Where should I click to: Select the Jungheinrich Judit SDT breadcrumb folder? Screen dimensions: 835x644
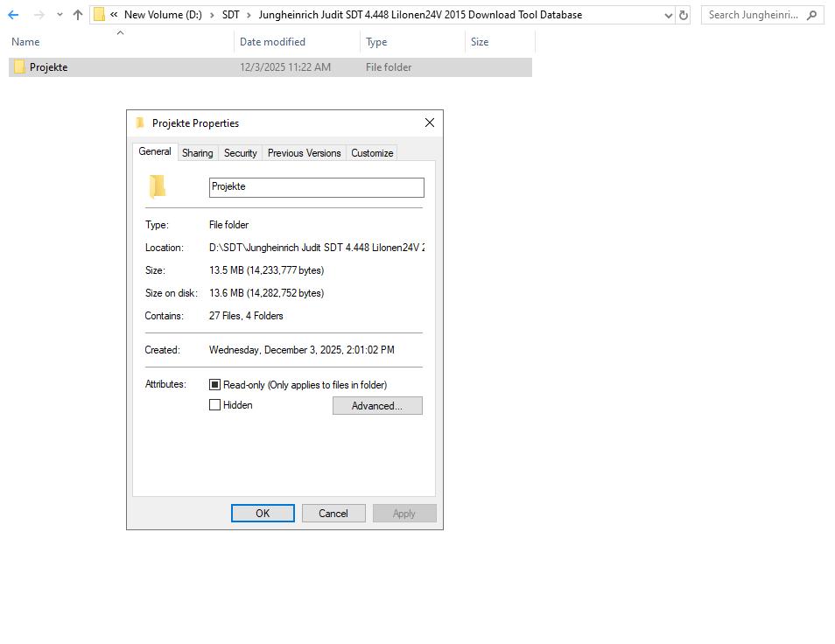coord(420,15)
